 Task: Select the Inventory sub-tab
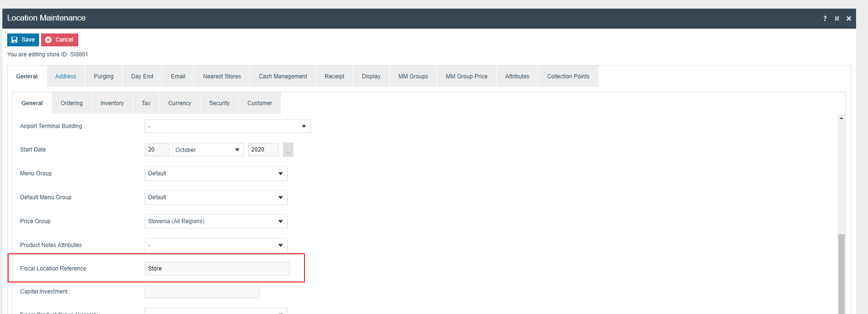tap(112, 103)
